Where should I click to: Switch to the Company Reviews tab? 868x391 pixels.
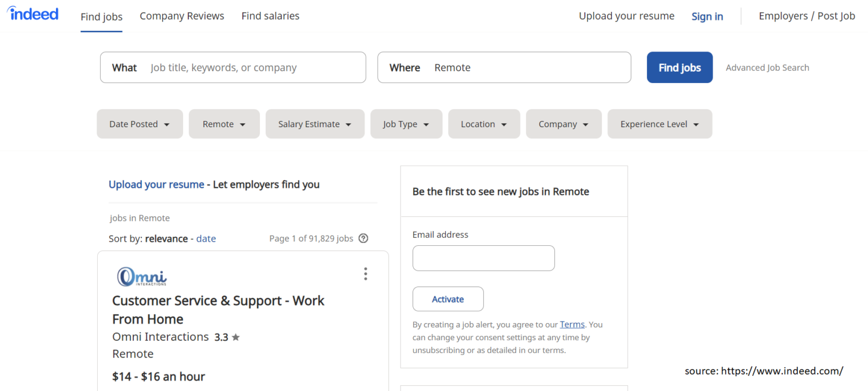[181, 16]
